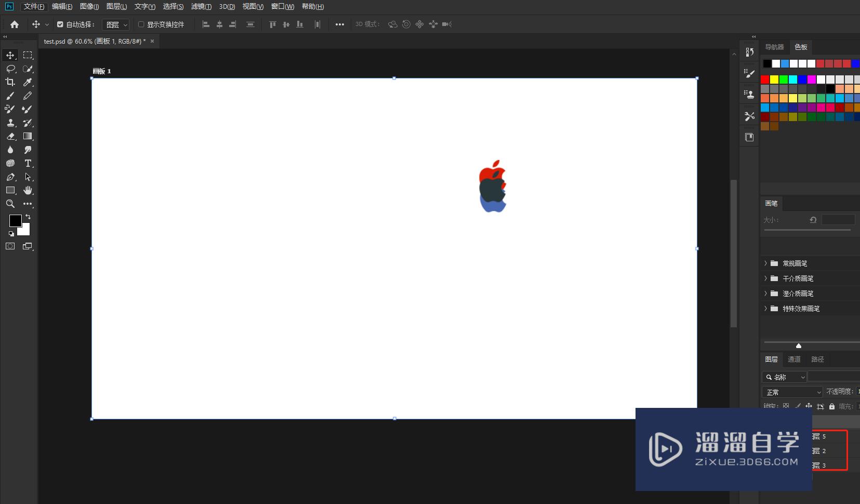The width and height of the screenshot is (860, 504).
Task: Select the Pencil tool
Action: [28, 96]
